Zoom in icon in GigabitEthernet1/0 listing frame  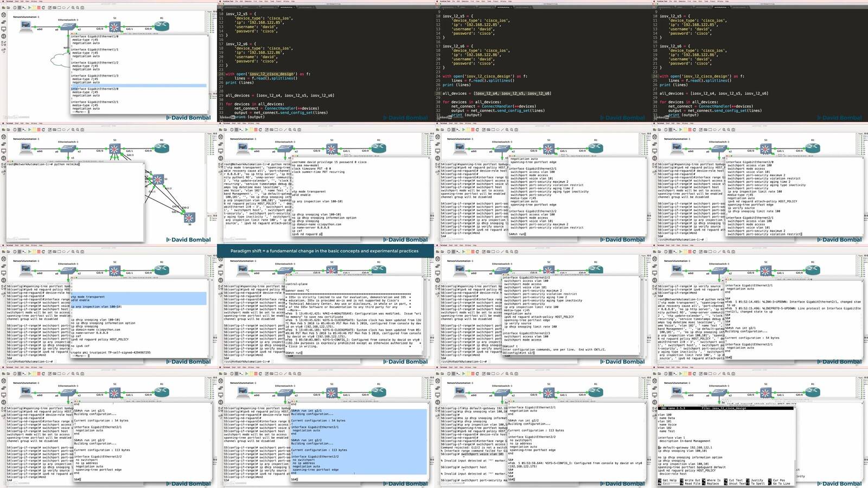[x=73, y=8]
